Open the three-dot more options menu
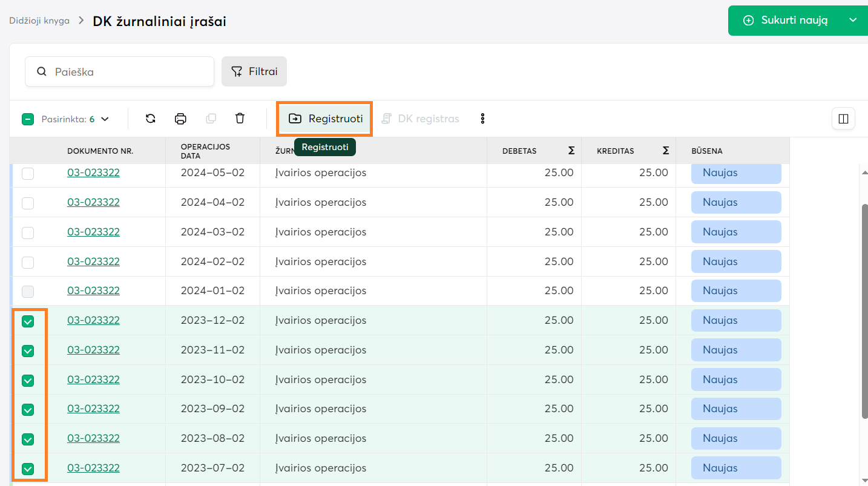This screenshot has height=486, width=868. pyautogui.click(x=482, y=119)
